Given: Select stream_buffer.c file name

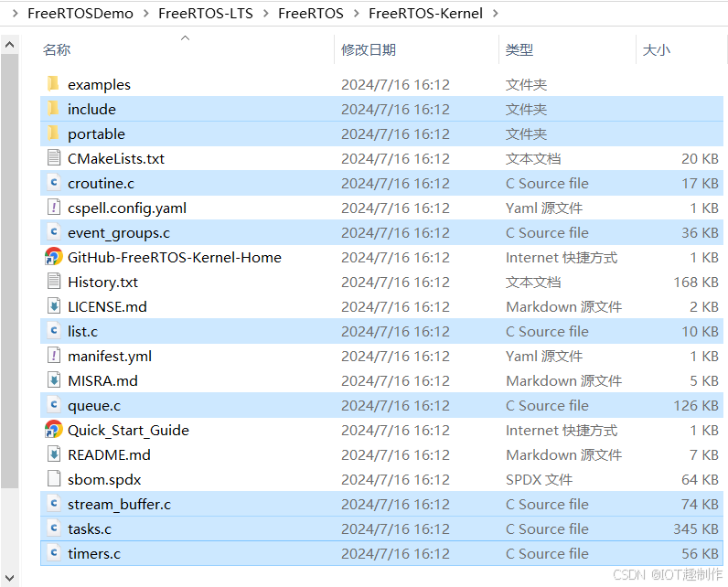Looking at the screenshot, I should pyautogui.click(x=119, y=504).
